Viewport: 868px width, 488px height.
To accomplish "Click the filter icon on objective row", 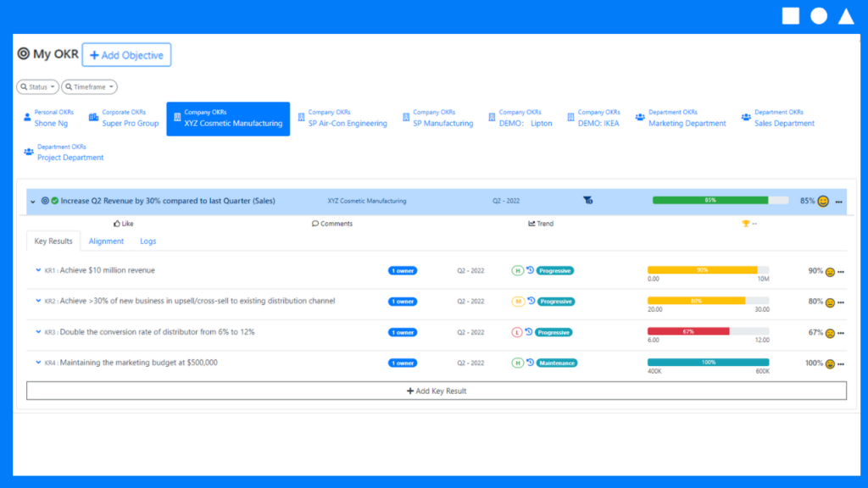I will click(588, 200).
